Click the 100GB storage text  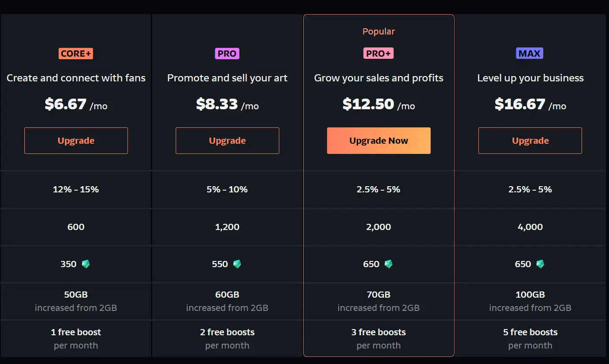530,295
